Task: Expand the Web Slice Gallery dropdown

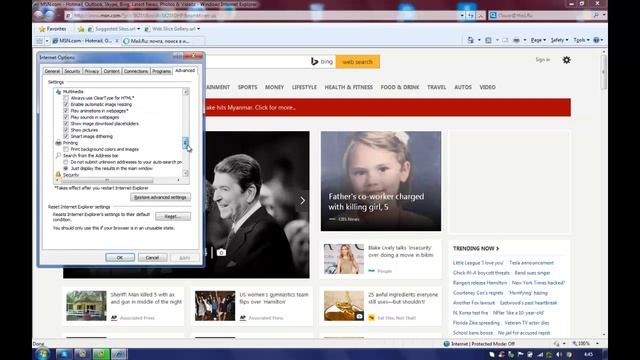Action: coord(198,29)
